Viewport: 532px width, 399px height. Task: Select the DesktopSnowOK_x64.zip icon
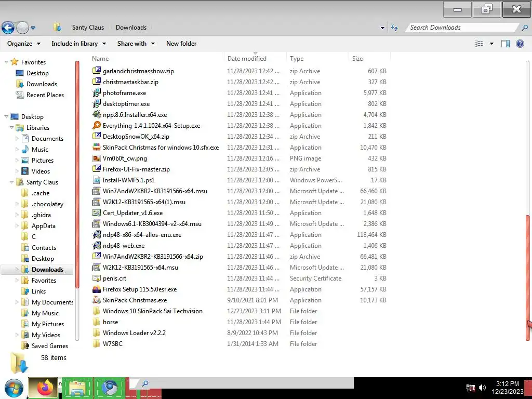coord(97,136)
